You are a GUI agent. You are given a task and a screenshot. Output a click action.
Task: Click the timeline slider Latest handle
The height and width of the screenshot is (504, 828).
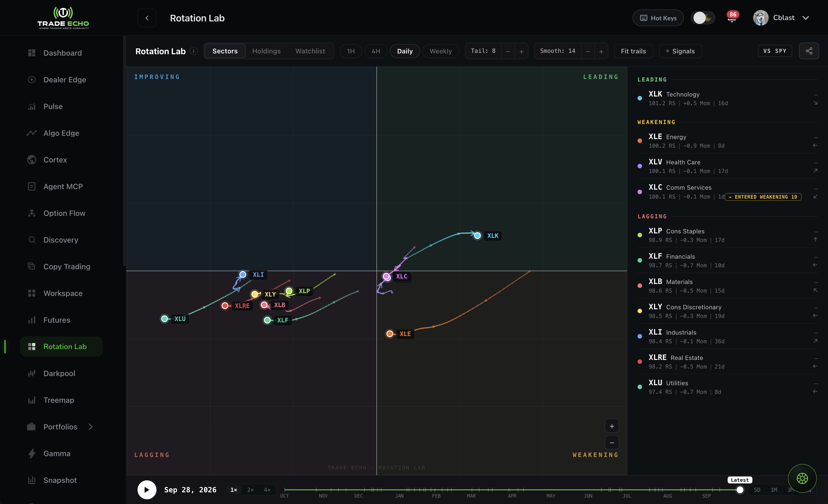click(x=740, y=490)
